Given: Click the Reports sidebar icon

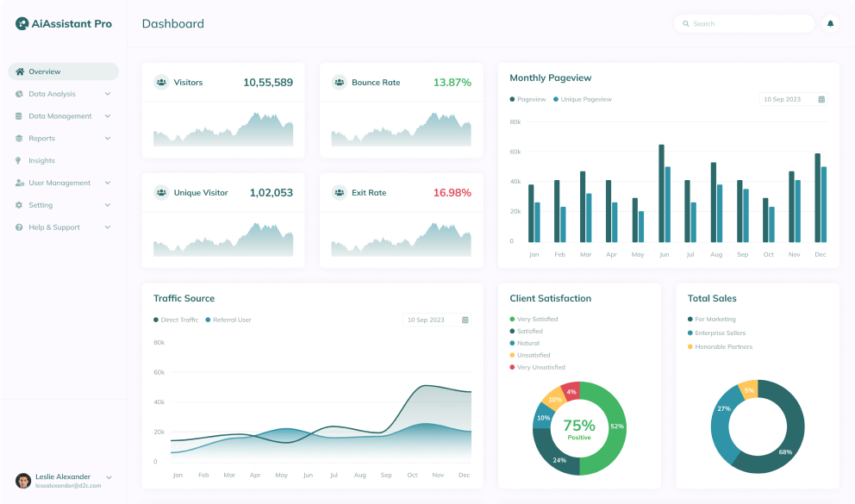Looking at the screenshot, I should pos(18,138).
